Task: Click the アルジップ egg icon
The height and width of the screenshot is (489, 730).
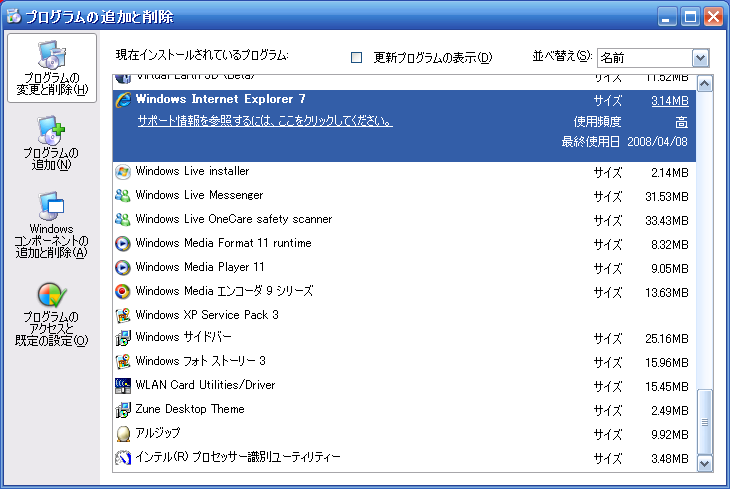Action: point(123,434)
